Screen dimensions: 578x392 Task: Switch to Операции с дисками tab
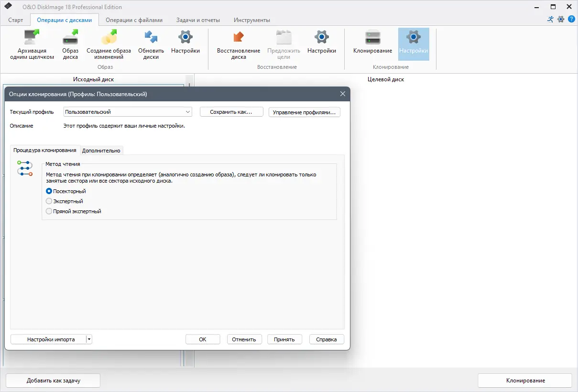point(65,20)
